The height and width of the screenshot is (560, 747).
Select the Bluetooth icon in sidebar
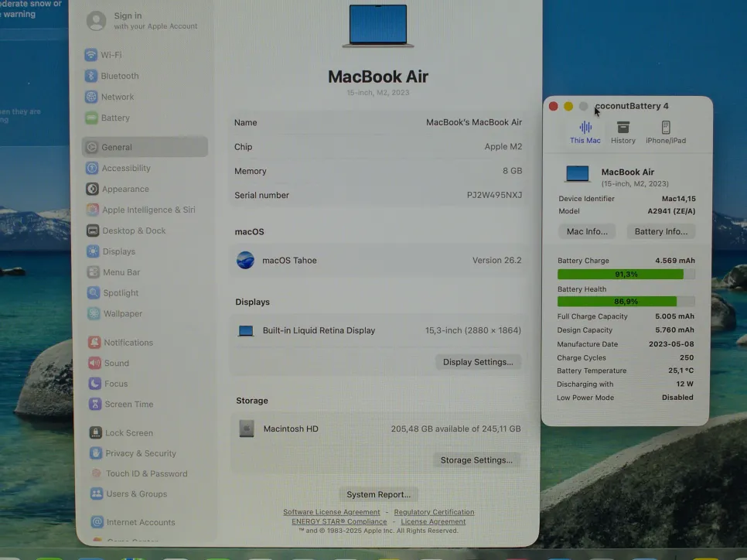coord(92,76)
